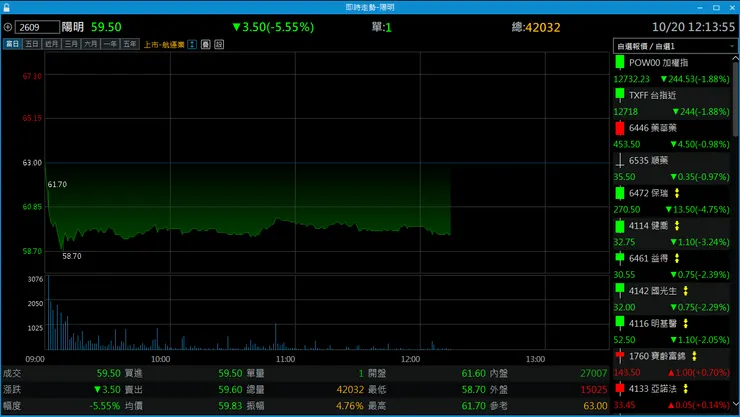This screenshot has width=740, height=417.
Task: Switch to the 五年 five-year tab
Action: click(x=130, y=44)
